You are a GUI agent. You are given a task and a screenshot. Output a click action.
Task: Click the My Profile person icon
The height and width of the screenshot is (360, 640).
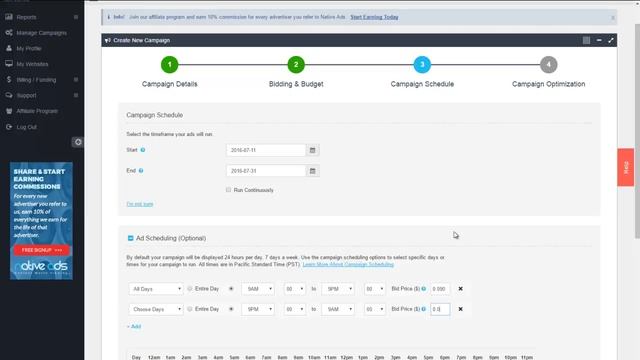click(x=9, y=48)
